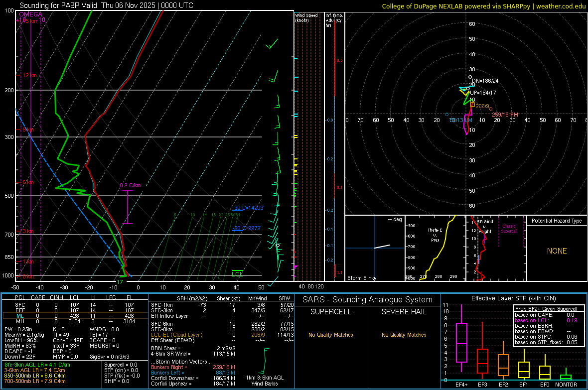The width and height of the screenshot is (588, 390).
Task: Click the 'SigSvr = 0 m3/s3' value
Action: (x=110, y=357)
